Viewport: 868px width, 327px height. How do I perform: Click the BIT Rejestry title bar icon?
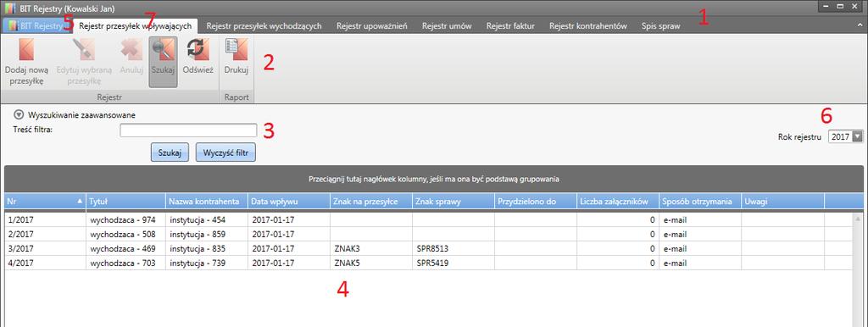pos(9,8)
